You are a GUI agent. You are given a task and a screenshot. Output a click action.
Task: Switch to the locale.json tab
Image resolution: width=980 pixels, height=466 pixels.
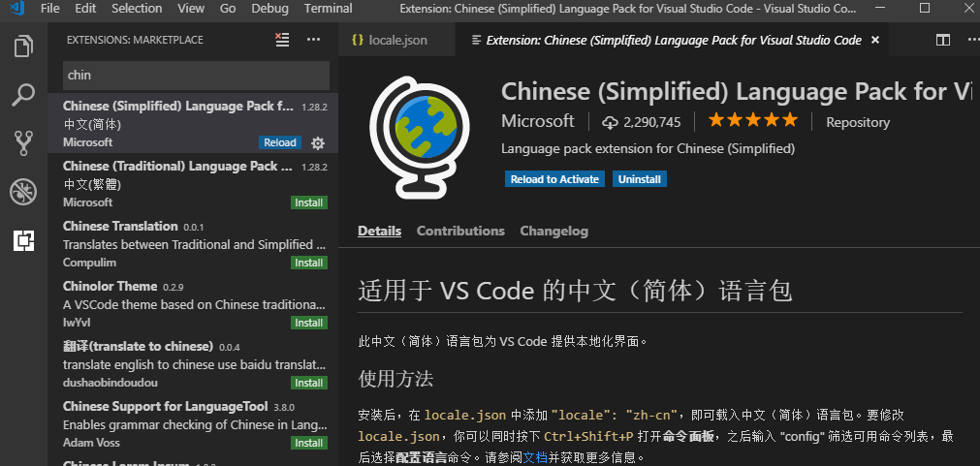click(x=396, y=40)
